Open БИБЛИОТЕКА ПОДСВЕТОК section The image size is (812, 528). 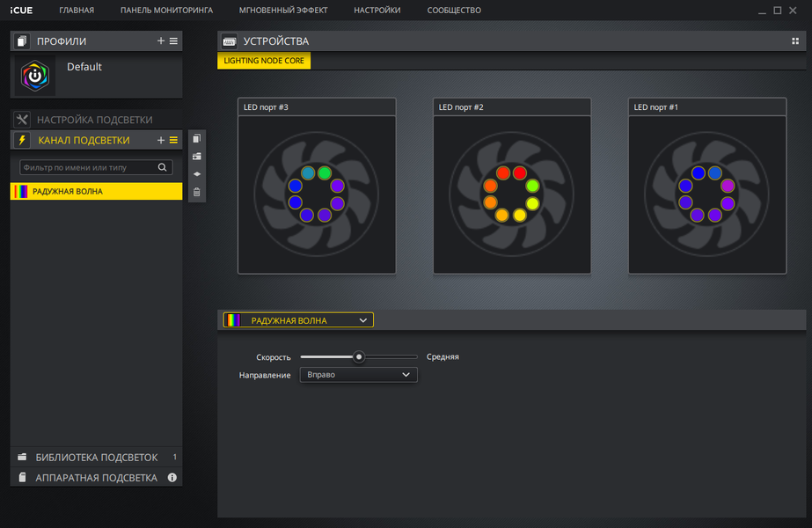coord(96,457)
